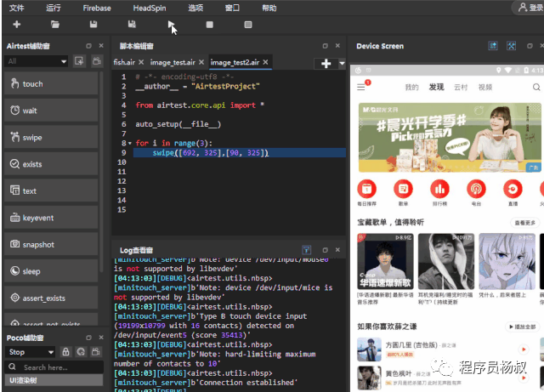Image resolution: width=544 pixels, height=392 pixels.
Task: Click the run script play icon
Action: (171, 26)
